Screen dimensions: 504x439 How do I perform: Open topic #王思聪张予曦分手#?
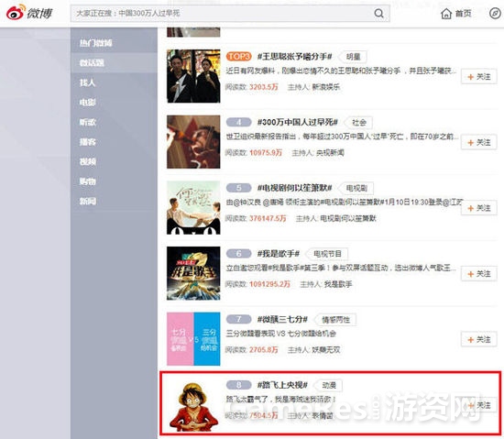click(x=295, y=57)
